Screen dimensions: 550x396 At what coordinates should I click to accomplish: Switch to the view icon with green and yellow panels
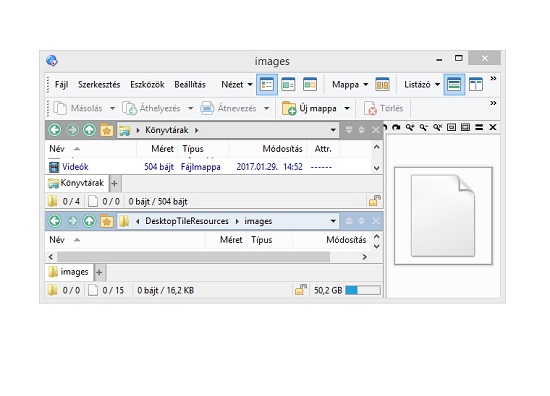pos(310,85)
